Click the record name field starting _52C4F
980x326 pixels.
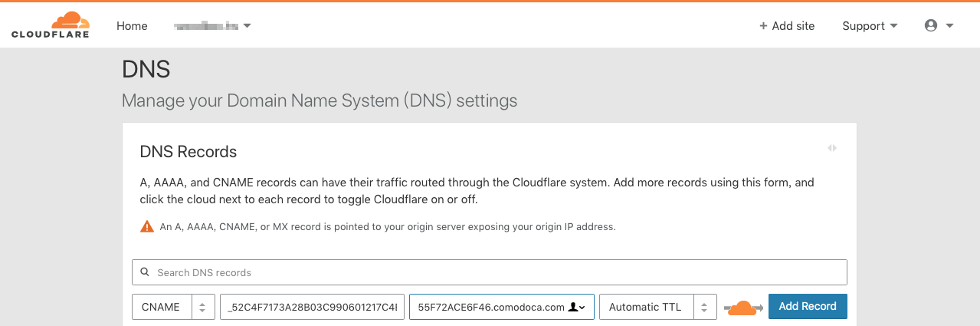pos(312,306)
